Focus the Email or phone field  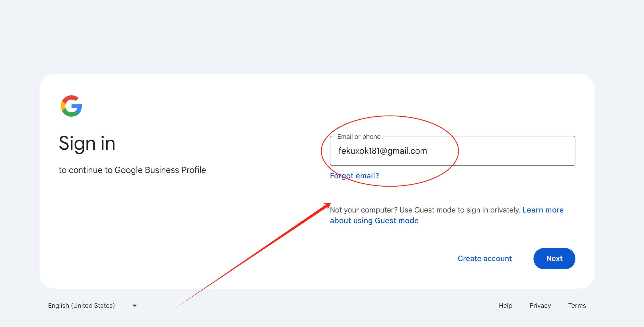[452, 151]
